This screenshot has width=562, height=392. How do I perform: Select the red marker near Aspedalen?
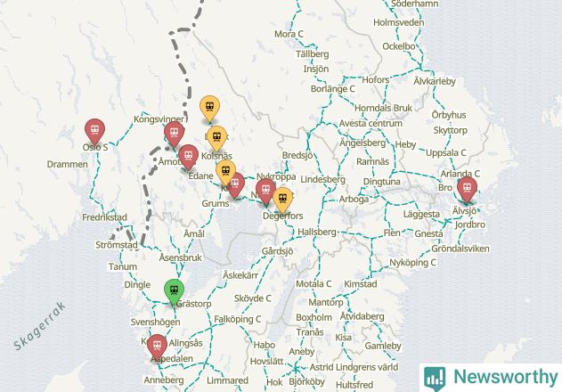point(157,347)
